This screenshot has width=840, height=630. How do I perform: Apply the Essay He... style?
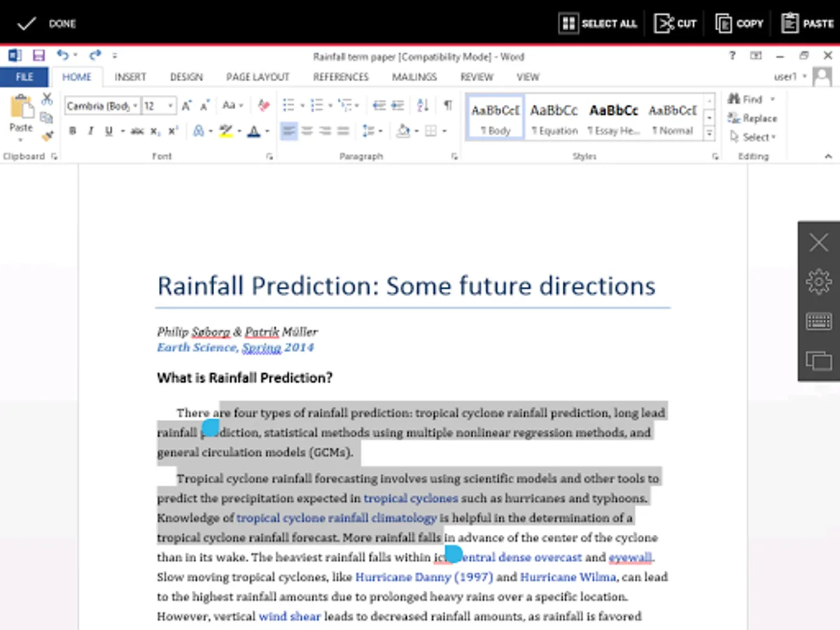(x=613, y=118)
